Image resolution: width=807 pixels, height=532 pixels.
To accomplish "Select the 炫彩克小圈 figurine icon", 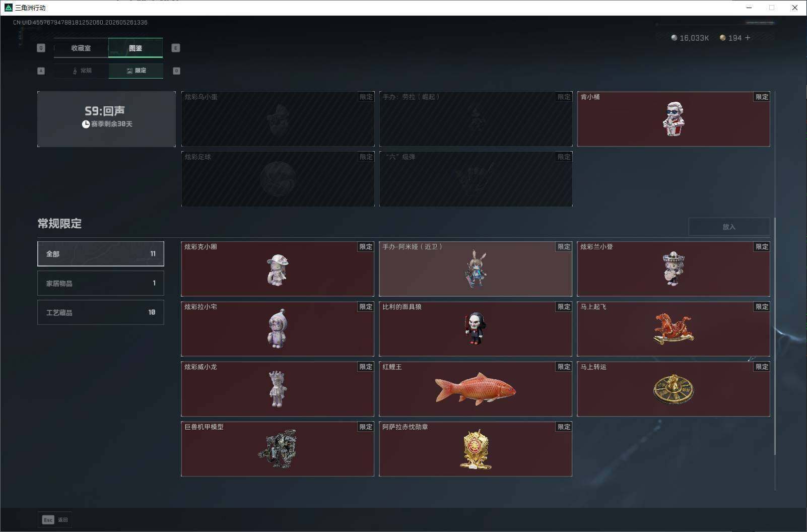I will 278,271.
